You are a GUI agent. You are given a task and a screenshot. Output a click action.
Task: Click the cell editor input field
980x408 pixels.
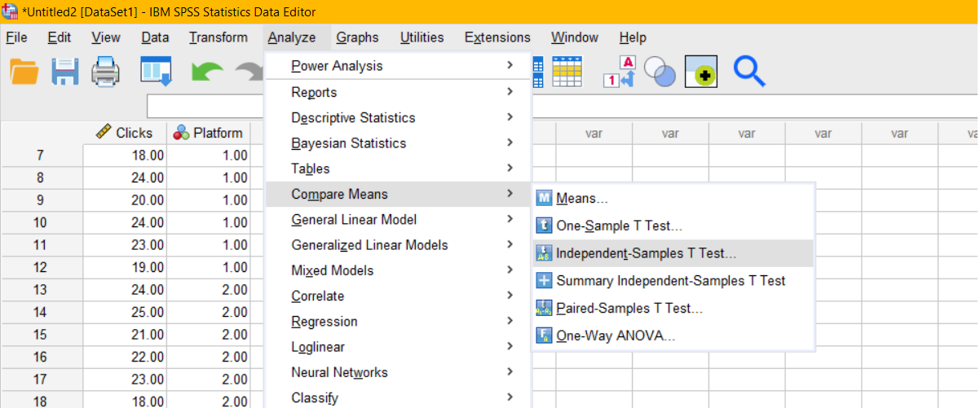(x=206, y=107)
